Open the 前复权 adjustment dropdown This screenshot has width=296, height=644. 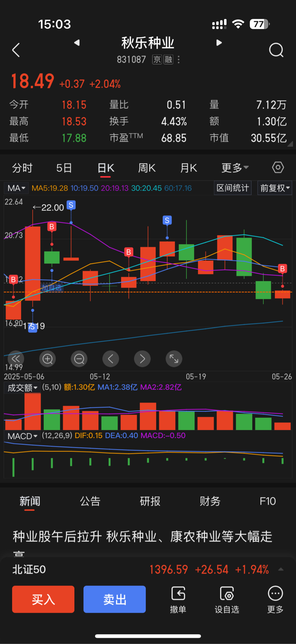275,188
